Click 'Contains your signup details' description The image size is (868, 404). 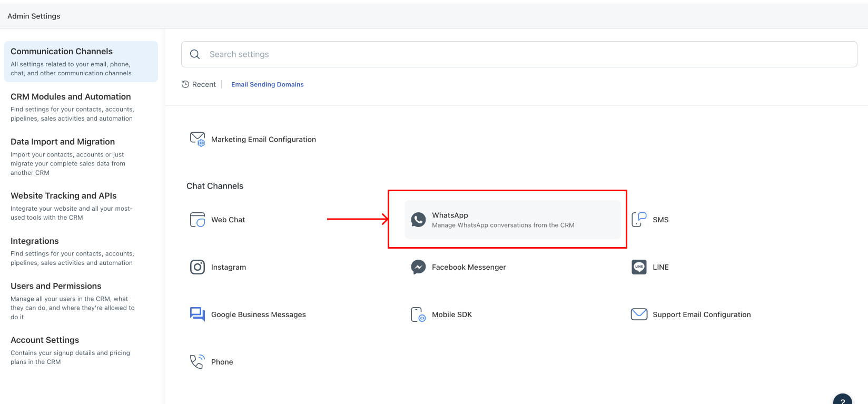70,357
